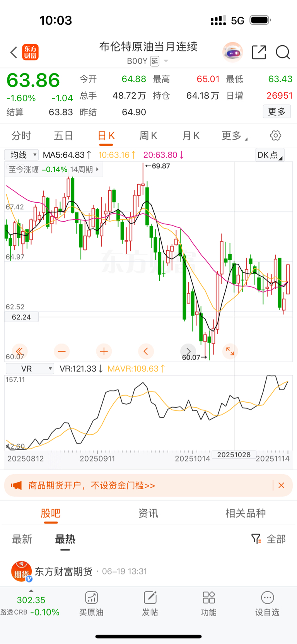297x644 pixels.
Task: Open the 东方财富 logo home icon
Action: (31, 52)
